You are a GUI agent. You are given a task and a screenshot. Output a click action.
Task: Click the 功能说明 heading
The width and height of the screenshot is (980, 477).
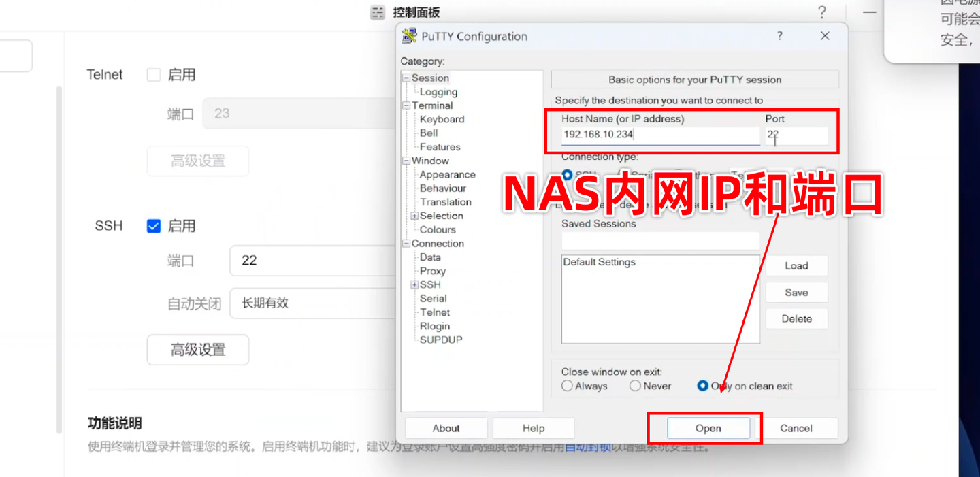115,423
